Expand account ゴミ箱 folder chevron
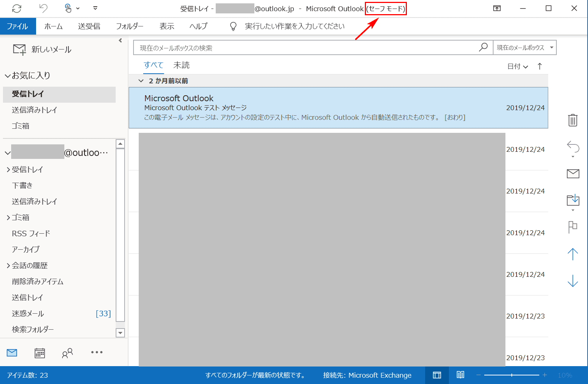 [x=8, y=218]
